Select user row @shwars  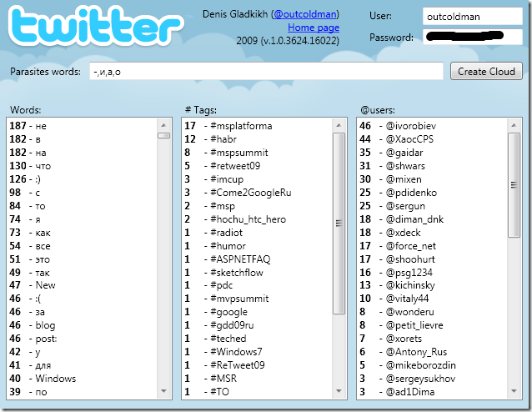coord(432,166)
